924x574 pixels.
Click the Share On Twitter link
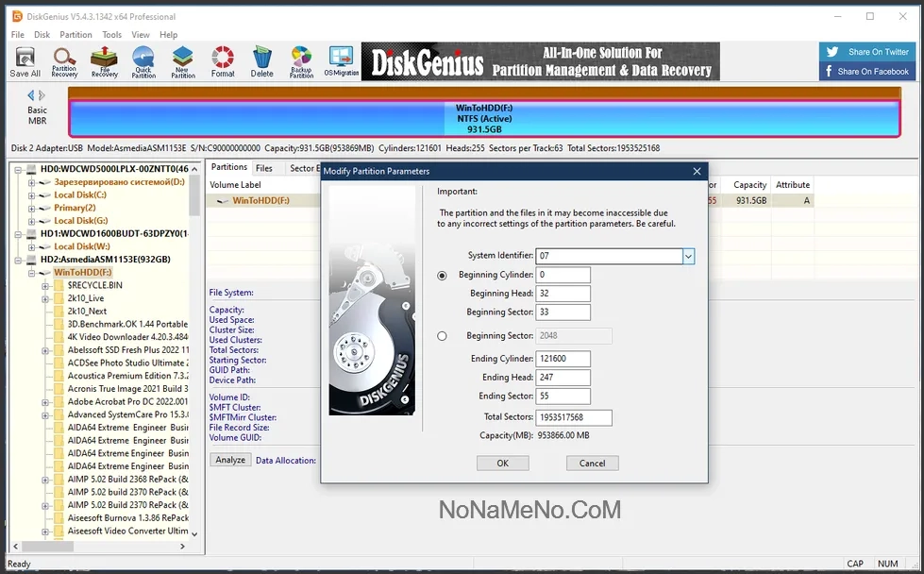[x=867, y=52]
